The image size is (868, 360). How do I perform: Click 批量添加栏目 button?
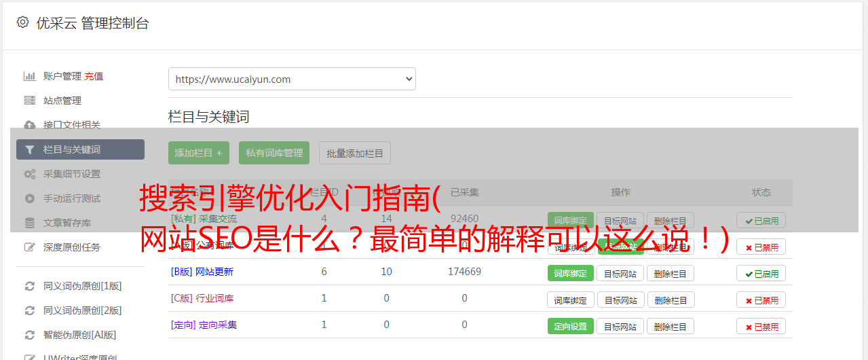pyautogui.click(x=355, y=153)
